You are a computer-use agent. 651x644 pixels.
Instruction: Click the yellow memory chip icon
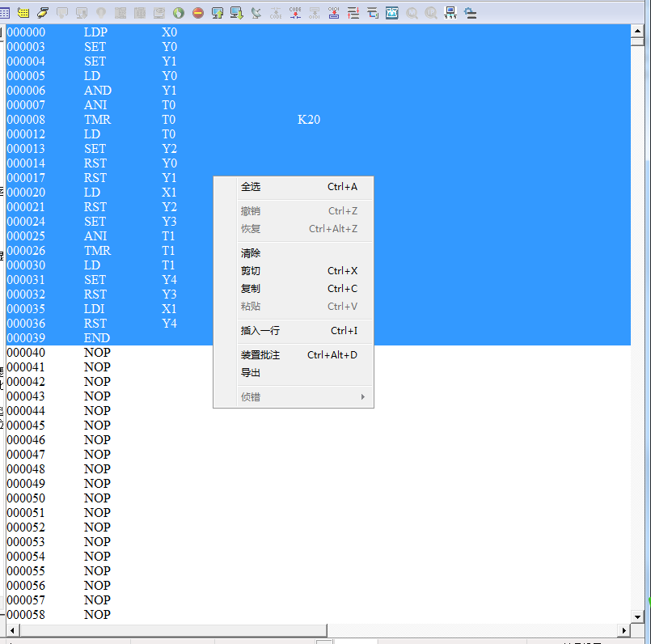click(x=23, y=13)
